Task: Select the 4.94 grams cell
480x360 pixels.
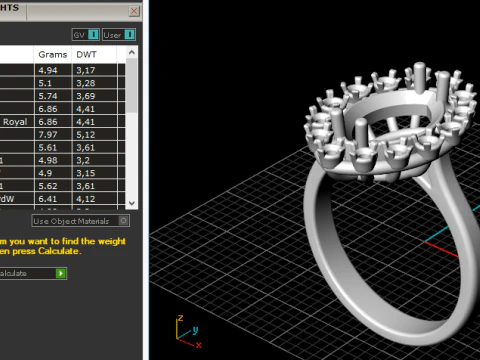Action: click(x=53, y=70)
